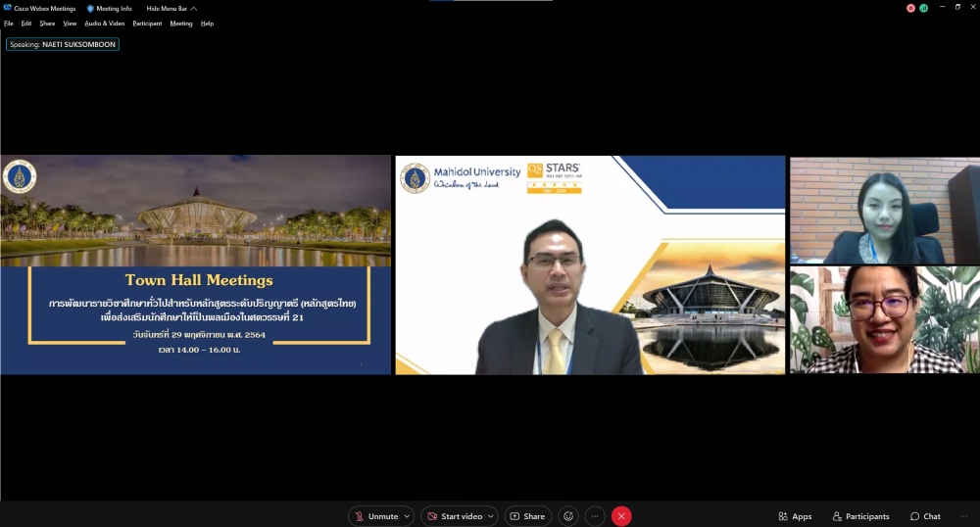
Task: Click the more options ellipsis button
Action: (595, 516)
